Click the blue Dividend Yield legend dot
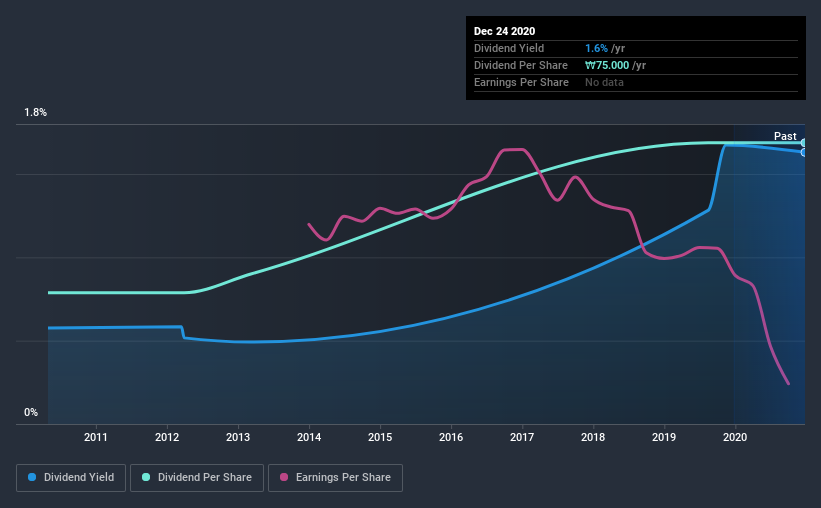The image size is (821, 508). click(x=32, y=477)
